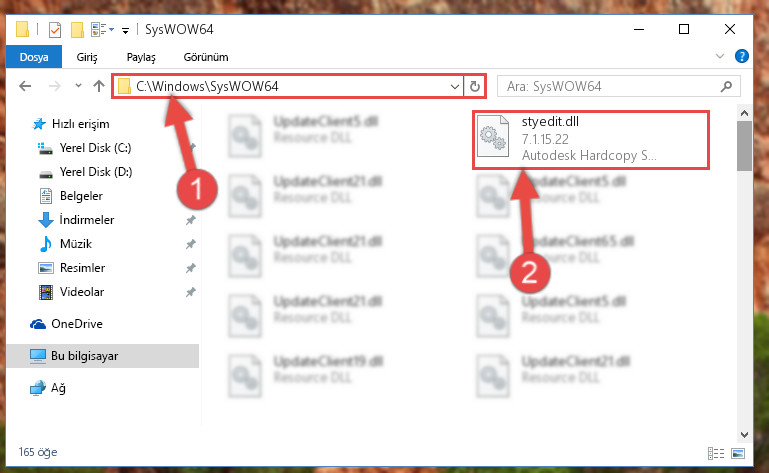Go up one folder level

[x=99, y=86]
